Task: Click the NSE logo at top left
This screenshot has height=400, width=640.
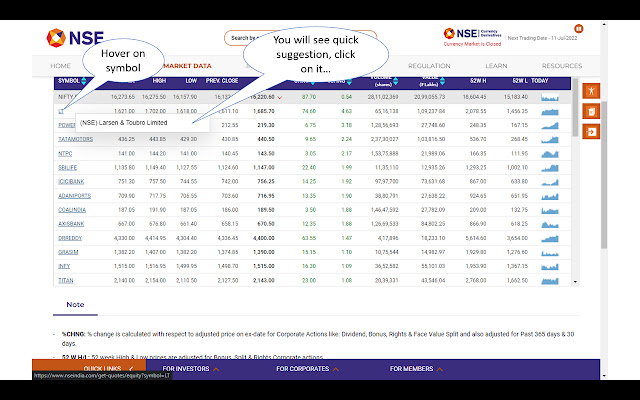Action: tap(75, 38)
